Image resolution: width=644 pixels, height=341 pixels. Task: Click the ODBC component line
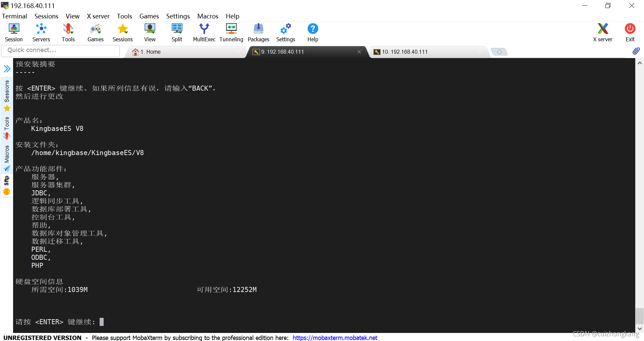pos(41,257)
